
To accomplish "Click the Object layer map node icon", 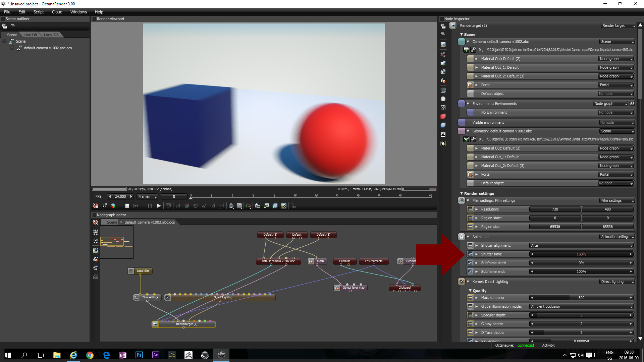I will tap(337, 288).
